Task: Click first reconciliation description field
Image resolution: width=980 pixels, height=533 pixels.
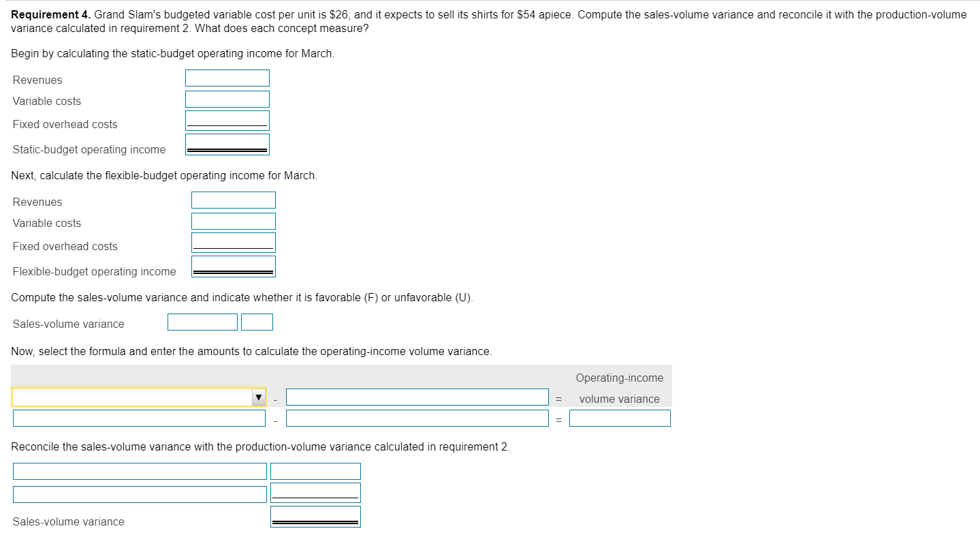Action: tap(140, 471)
